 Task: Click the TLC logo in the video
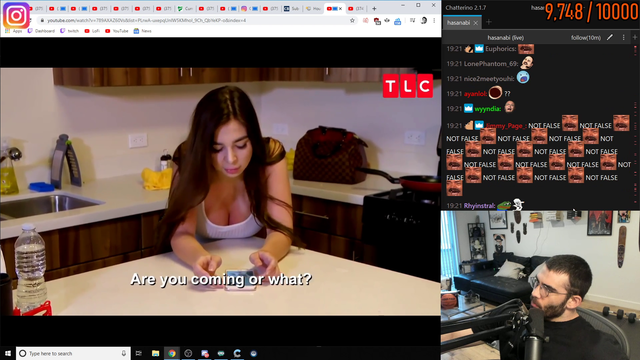(x=407, y=86)
